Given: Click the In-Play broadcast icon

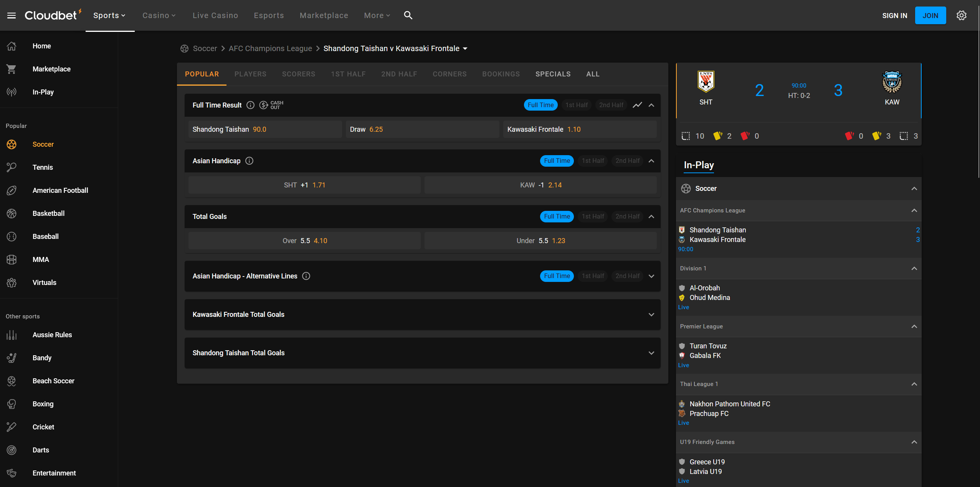Looking at the screenshot, I should 12,92.
